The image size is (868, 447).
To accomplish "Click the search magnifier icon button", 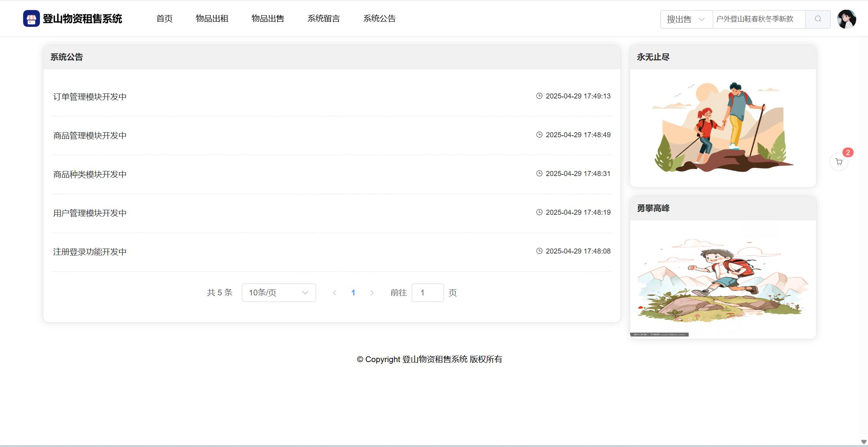I will click(818, 19).
